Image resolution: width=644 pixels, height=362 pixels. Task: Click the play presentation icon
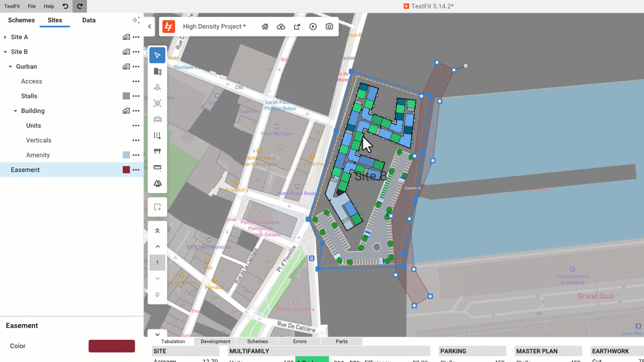point(313,26)
